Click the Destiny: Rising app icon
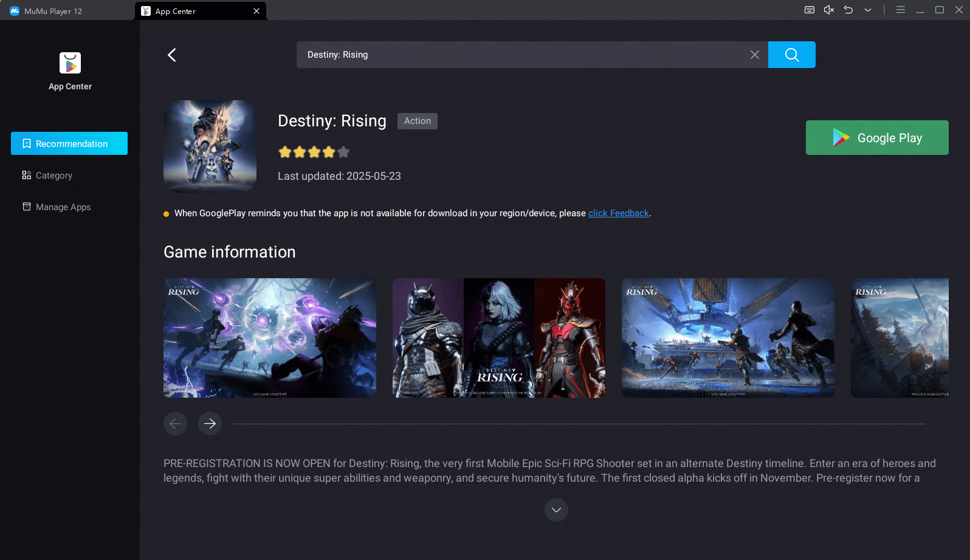 point(210,146)
